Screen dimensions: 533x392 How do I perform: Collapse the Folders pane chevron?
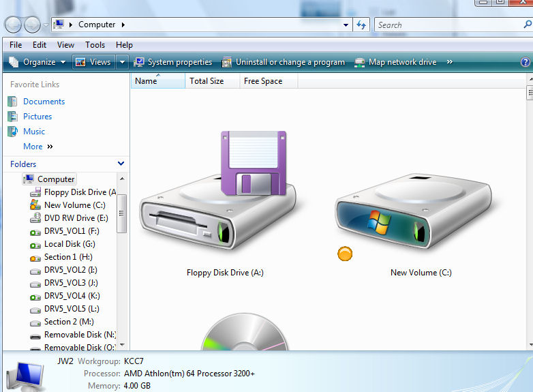coord(121,164)
